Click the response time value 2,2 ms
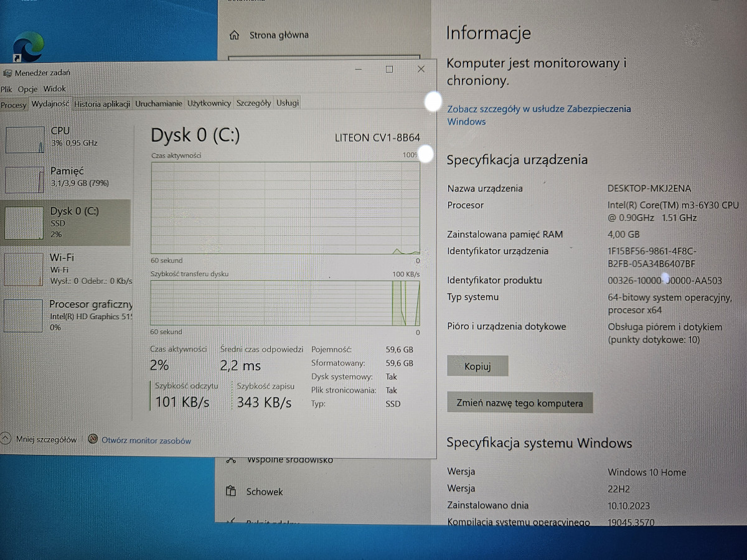747x560 pixels. (240, 366)
